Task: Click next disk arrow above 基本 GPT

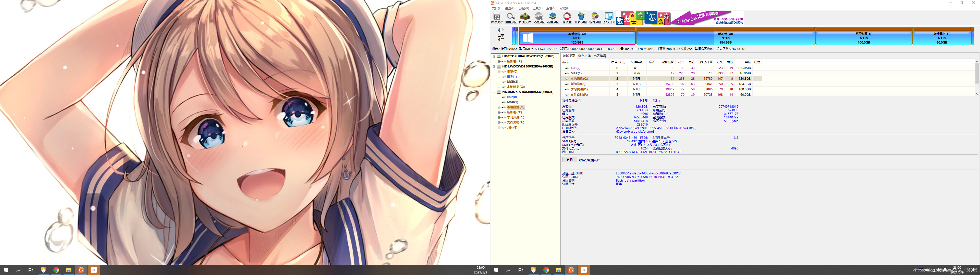Action: pyautogui.click(x=503, y=30)
